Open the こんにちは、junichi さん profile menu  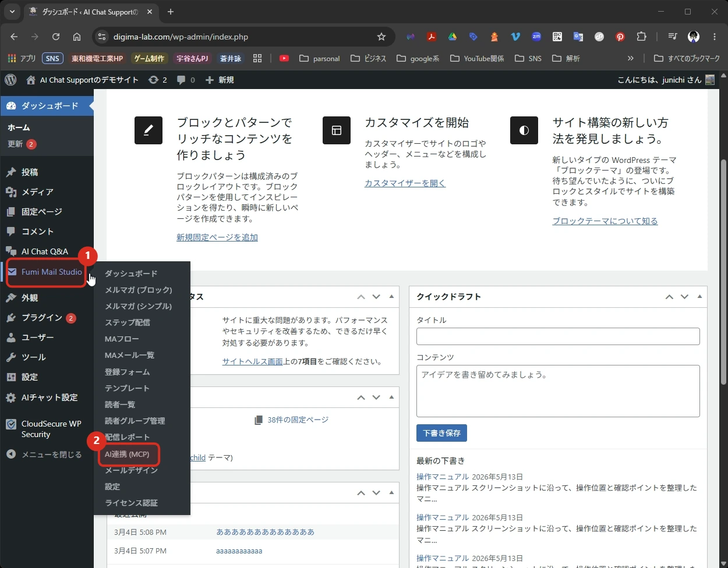[666, 80]
